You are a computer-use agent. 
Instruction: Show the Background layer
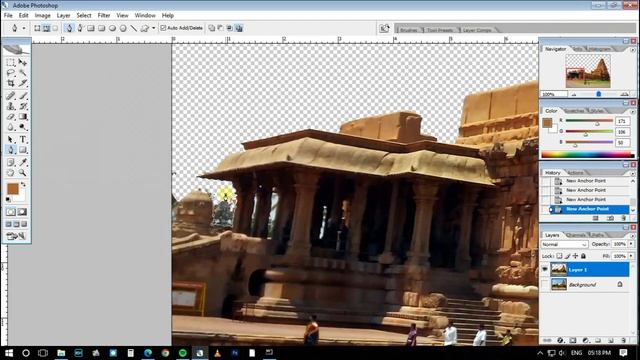click(545, 284)
